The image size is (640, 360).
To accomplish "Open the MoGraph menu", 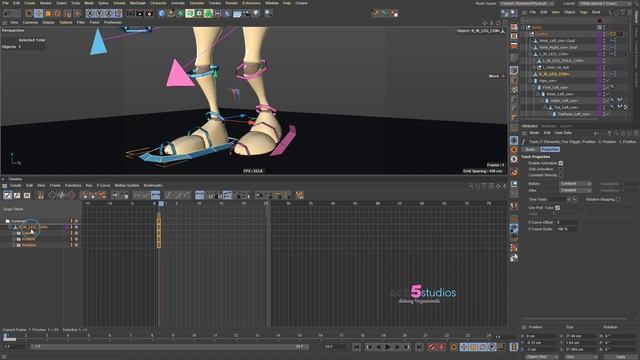I will tap(138, 3).
